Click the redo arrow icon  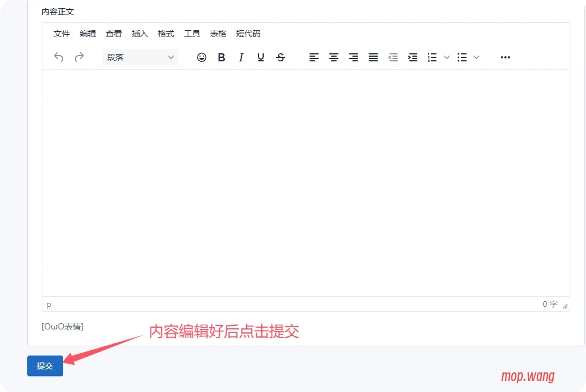(79, 57)
